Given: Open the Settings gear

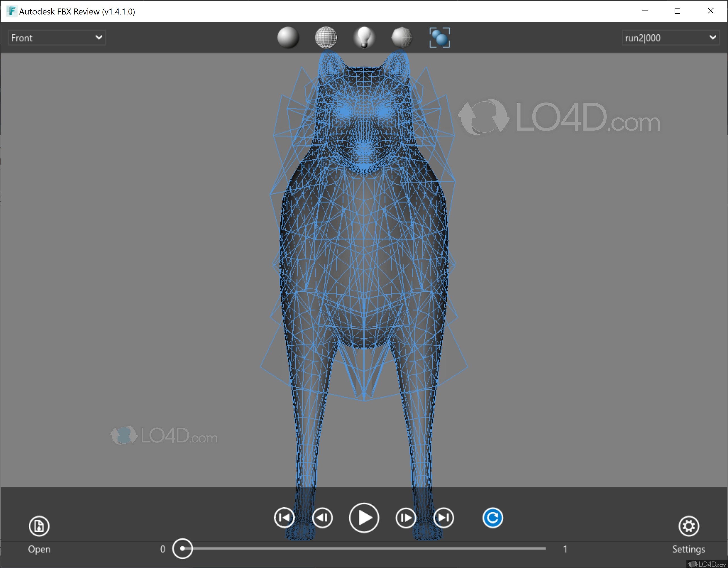Looking at the screenshot, I should pos(689,526).
